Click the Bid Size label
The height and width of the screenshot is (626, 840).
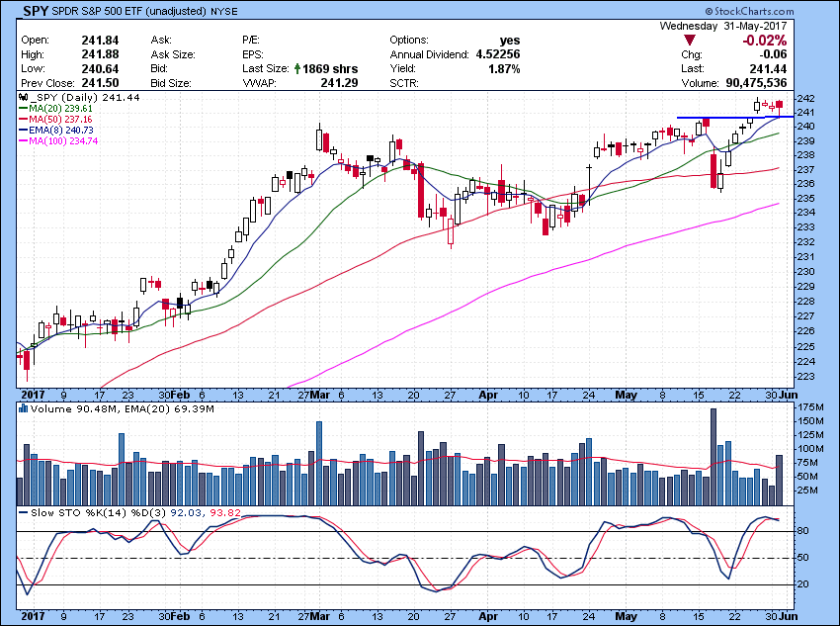171,83
